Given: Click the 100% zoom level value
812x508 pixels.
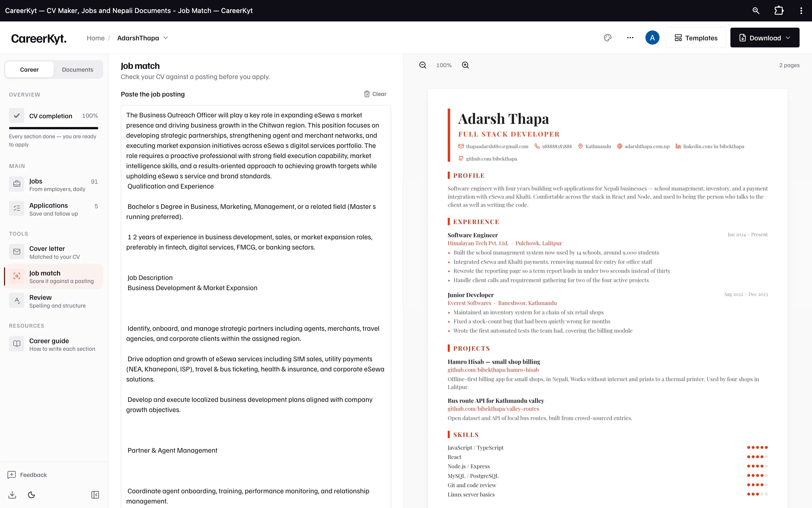Looking at the screenshot, I should click(444, 65).
